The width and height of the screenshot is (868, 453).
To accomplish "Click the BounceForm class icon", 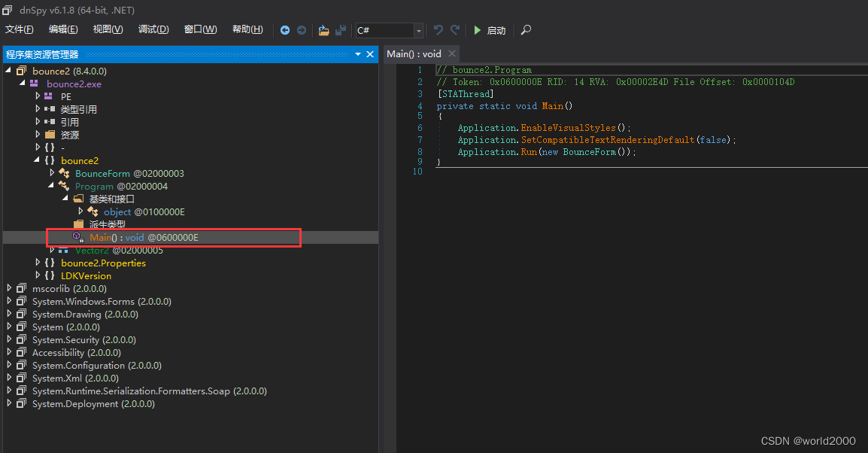I will tap(64, 173).
